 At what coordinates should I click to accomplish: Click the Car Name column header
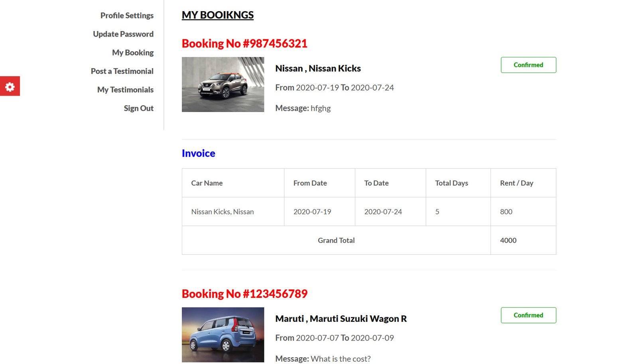click(233, 183)
